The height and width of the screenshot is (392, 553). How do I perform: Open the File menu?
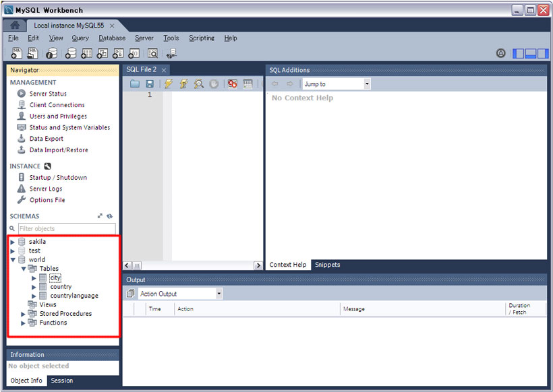click(x=13, y=38)
